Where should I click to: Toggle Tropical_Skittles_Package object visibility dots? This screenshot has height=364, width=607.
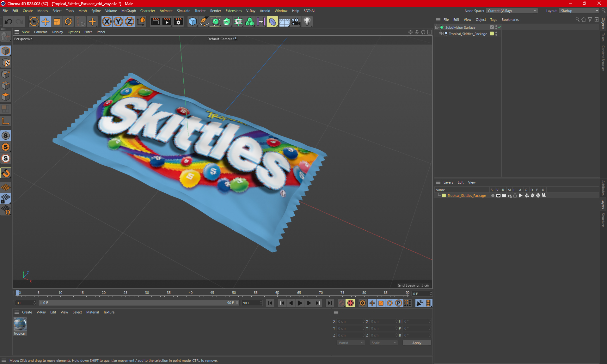pyautogui.click(x=496, y=34)
